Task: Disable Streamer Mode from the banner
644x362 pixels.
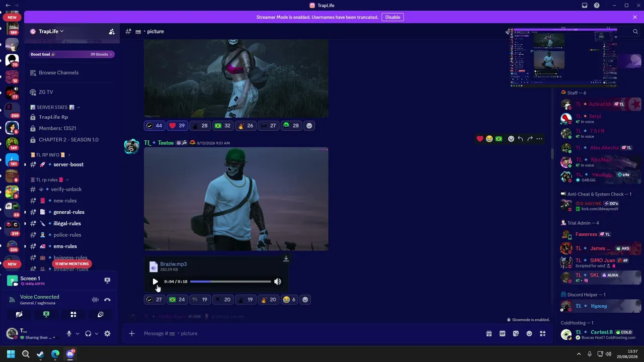Action: (x=392, y=17)
